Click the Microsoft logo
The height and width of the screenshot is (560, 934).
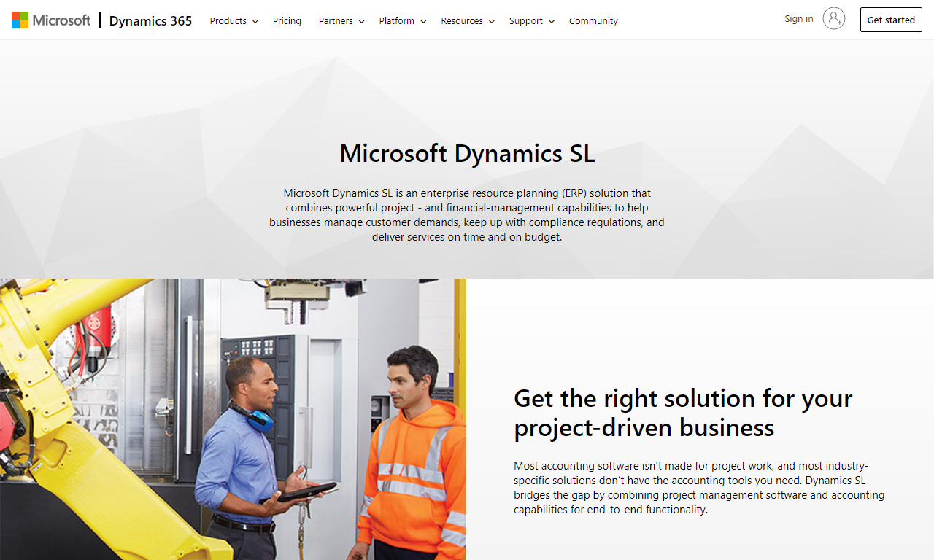(x=51, y=20)
